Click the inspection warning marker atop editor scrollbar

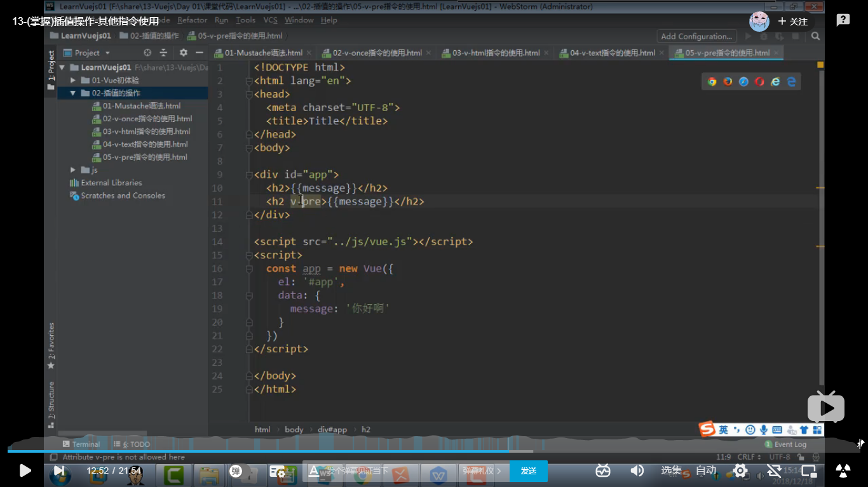click(820, 65)
